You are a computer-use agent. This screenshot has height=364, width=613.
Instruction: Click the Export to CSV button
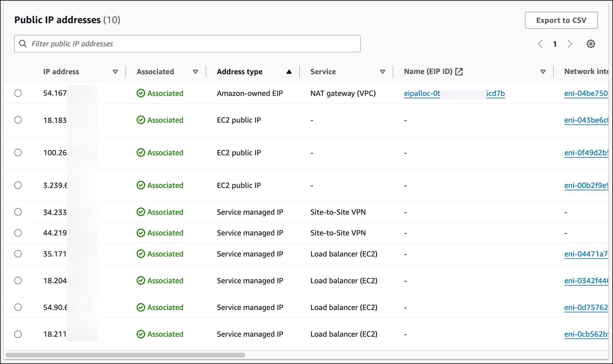pyautogui.click(x=561, y=20)
